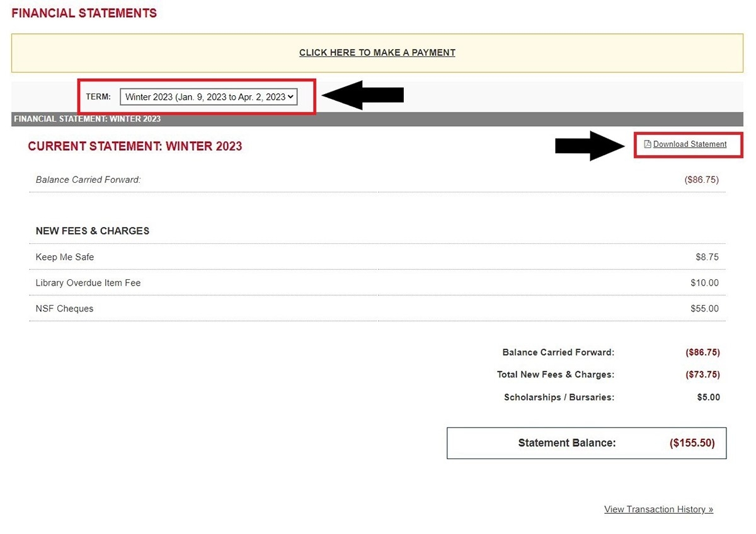Open the Download Statement link
The image size is (756, 534).
[x=690, y=144]
